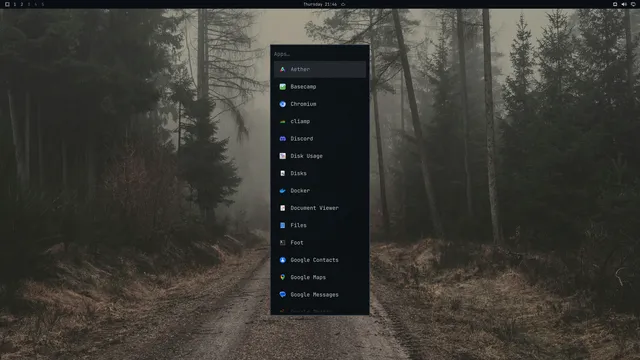Select the cliamp text label

300,121
